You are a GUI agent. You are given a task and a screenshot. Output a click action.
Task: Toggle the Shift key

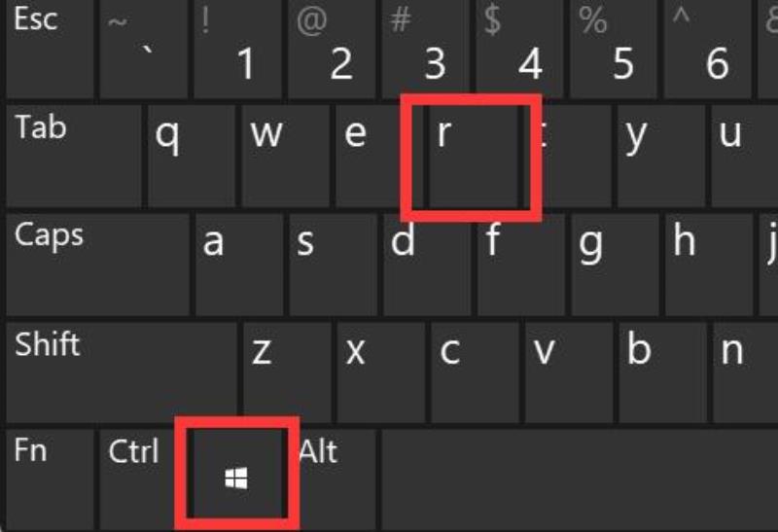point(121,372)
